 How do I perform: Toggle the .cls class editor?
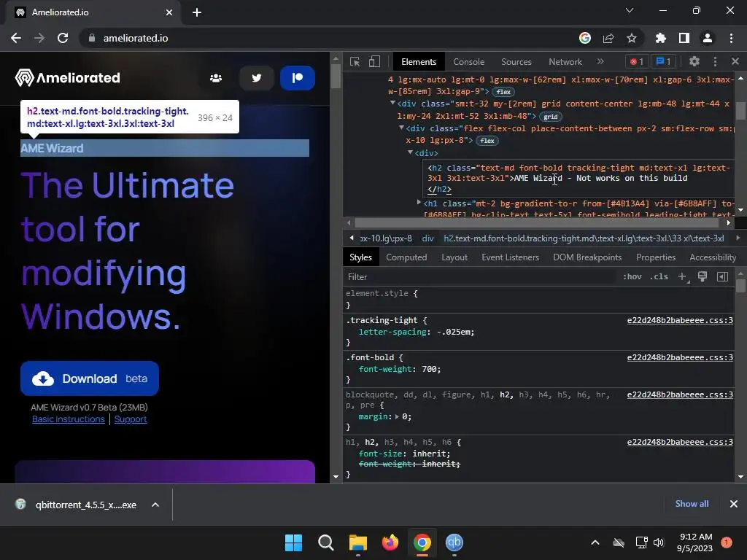click(x=659, y=276)
